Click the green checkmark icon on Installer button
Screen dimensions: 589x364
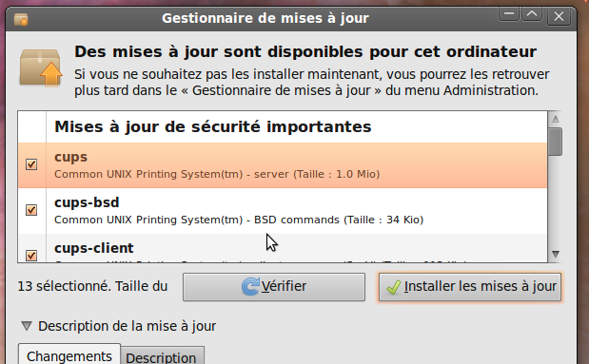pos(393,287)
